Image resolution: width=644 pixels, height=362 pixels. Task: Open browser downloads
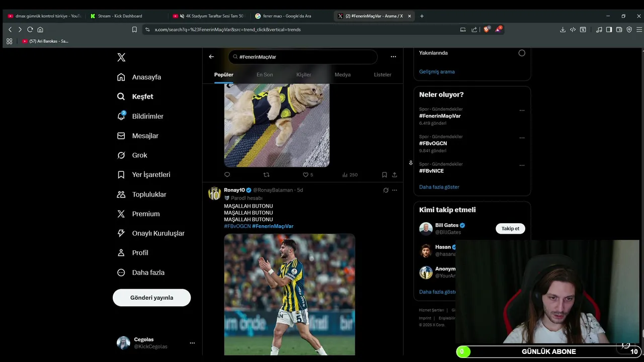pyautogui.click(x=562, y=30)
